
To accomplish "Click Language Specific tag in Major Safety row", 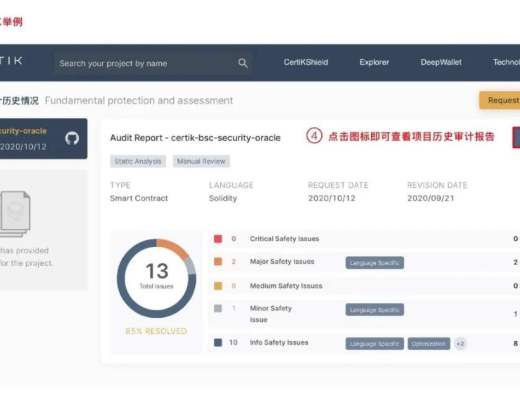I will 375,263.
